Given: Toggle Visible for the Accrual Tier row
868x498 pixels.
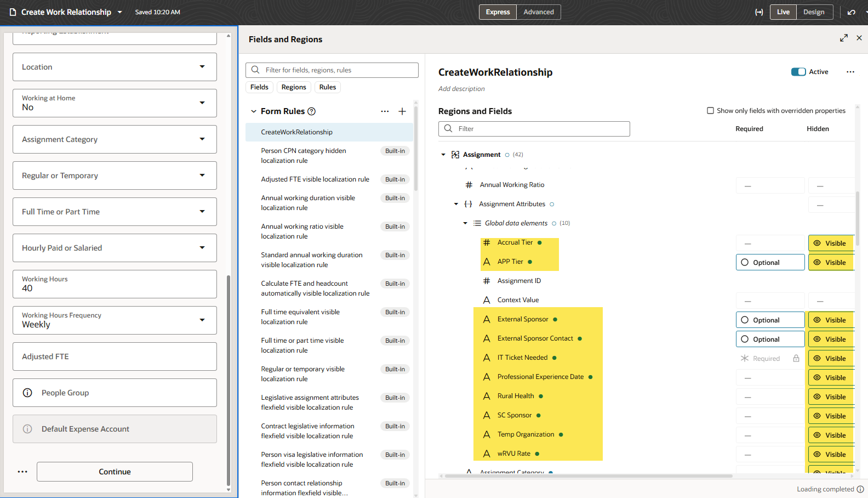Looking at the screenshot, I should pos(831,243).
